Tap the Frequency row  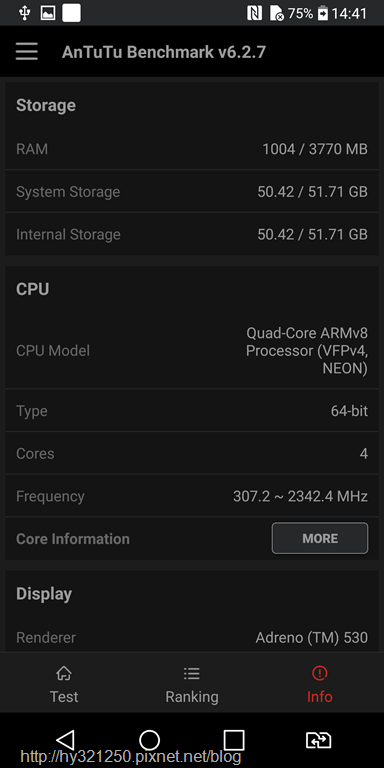(x=192, y=496)
